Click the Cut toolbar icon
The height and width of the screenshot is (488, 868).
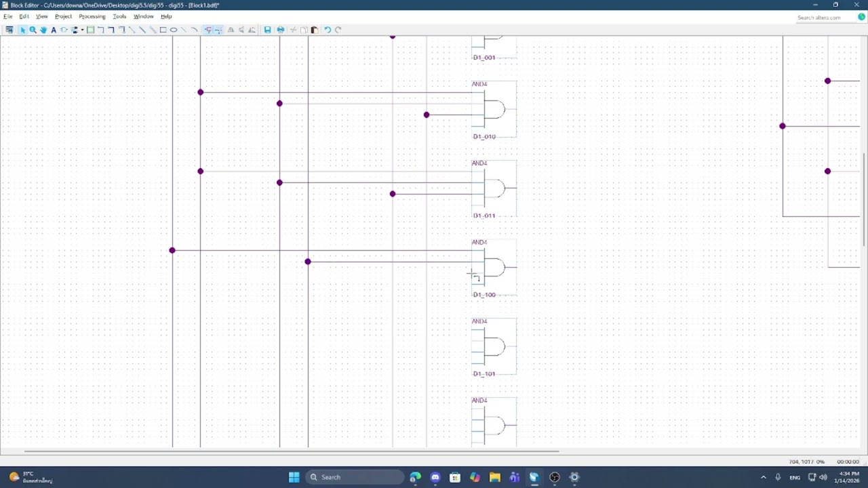point(293,30)
